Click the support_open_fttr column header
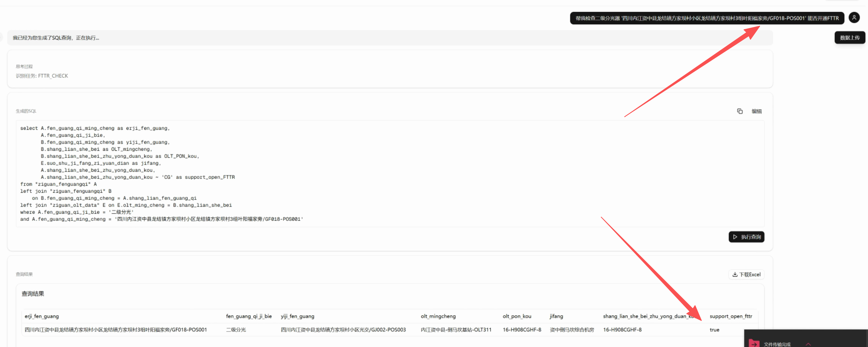The image size is (868, 347). pos(731,316)
